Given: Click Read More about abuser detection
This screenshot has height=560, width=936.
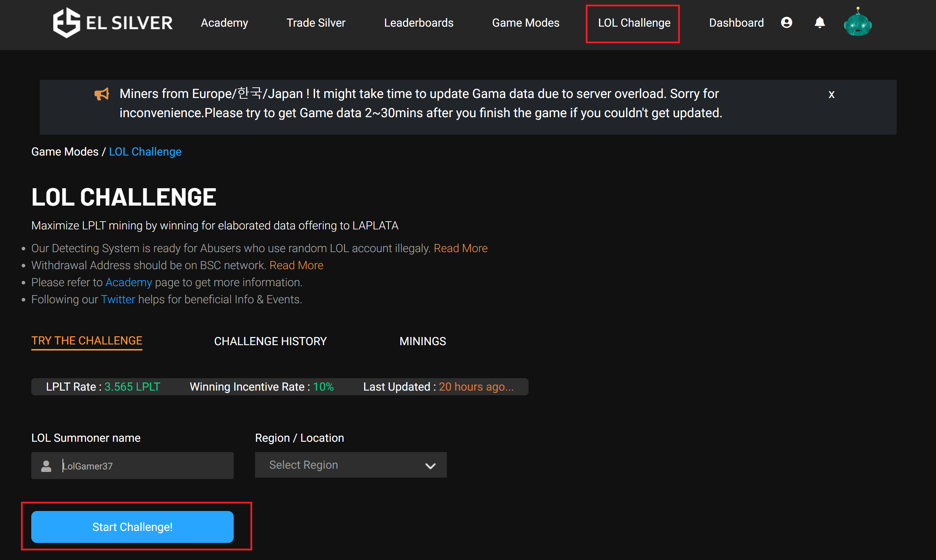Looking at the screenshot, I should point(460,248).
